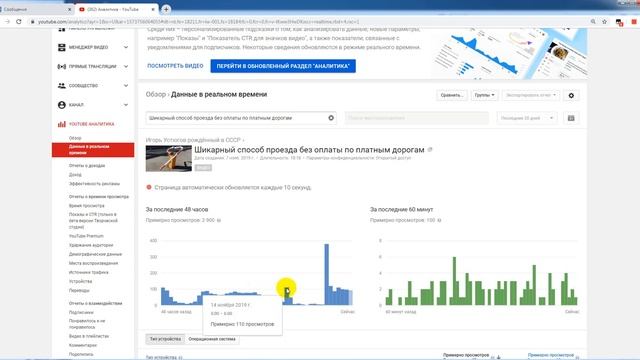Open the Переводы sidebar report
The width and height of the screenshot is (640, 360).
point(79,291)
